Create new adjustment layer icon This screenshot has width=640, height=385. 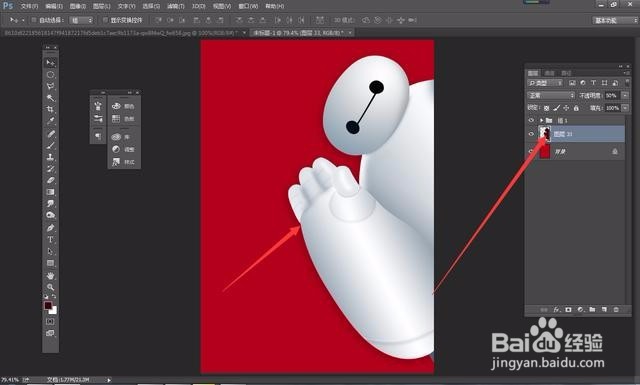click(580, 310)
